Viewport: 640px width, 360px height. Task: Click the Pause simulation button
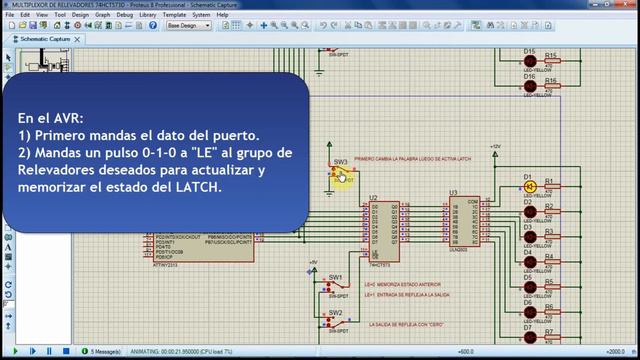point(49,351)
